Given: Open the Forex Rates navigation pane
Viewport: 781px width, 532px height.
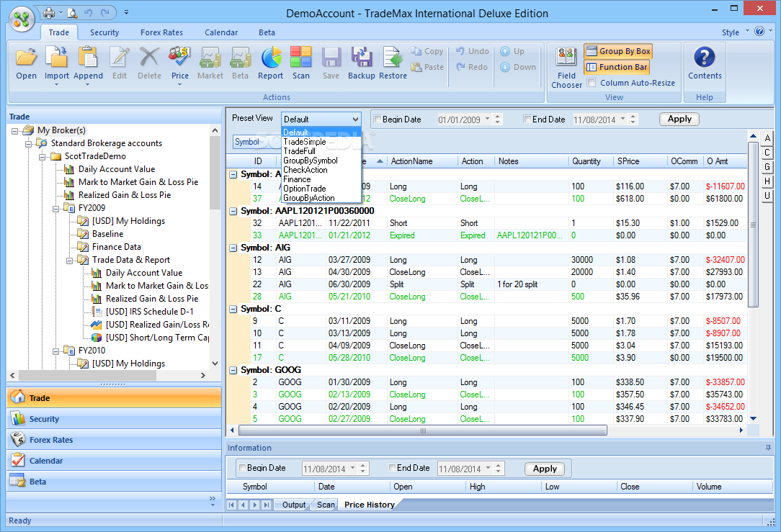Looking at the screenshot, I should click(x=114, y=440).
